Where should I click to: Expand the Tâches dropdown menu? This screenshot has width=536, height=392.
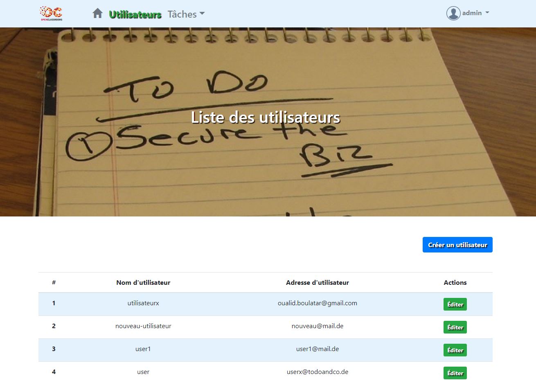point(186,14)
